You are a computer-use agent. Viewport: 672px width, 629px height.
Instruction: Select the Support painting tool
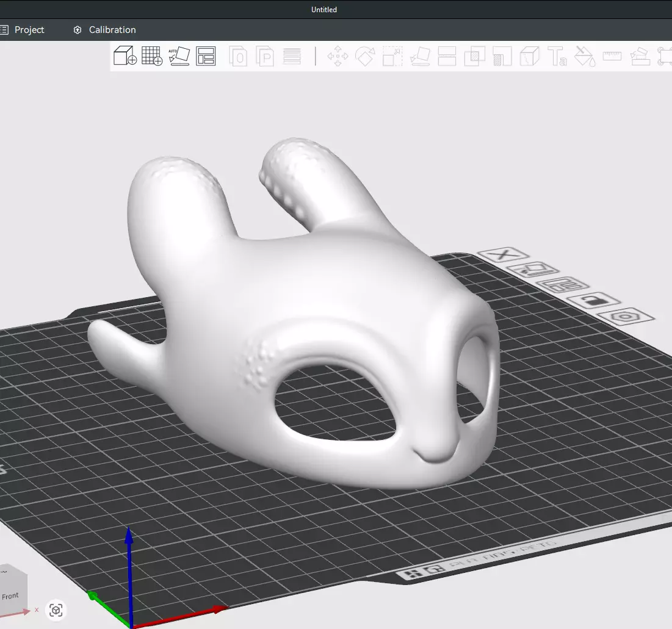tap(502, 56)
